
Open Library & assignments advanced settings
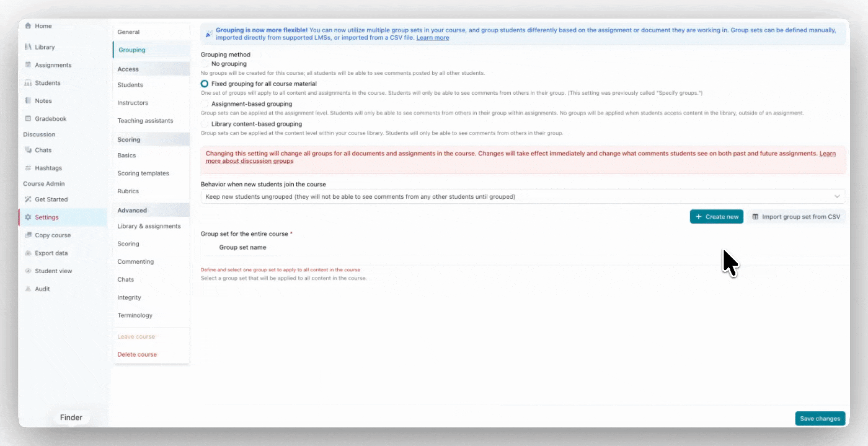pos(149,226)
